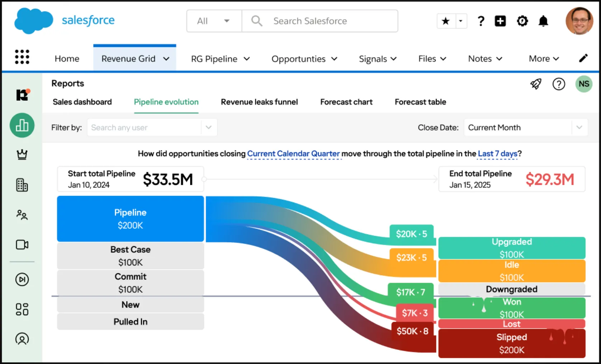
Task: Open the Revenue leaks funnel tab
Action: pos(259,102)
